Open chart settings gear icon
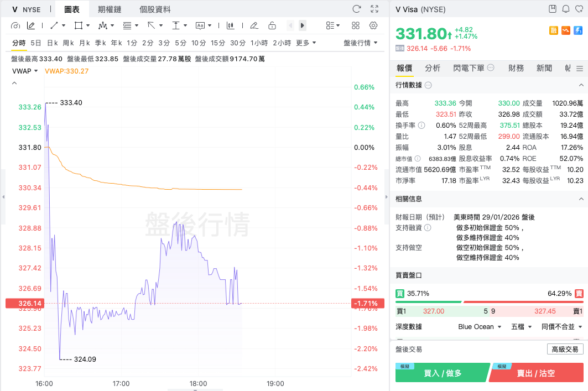This screenshot has height=391, width=588. pyautogui.click(x=373, y=25)
